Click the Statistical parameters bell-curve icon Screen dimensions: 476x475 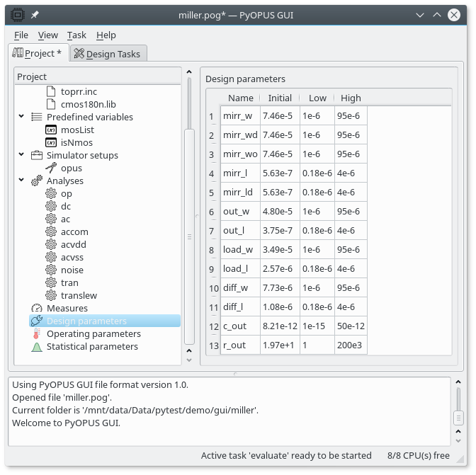[37, 346]
